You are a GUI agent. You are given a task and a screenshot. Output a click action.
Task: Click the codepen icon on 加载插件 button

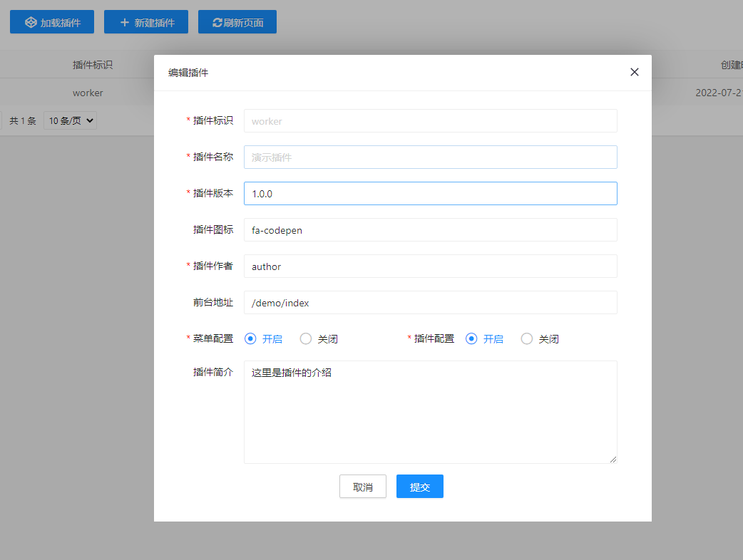(x=31, y=22)
